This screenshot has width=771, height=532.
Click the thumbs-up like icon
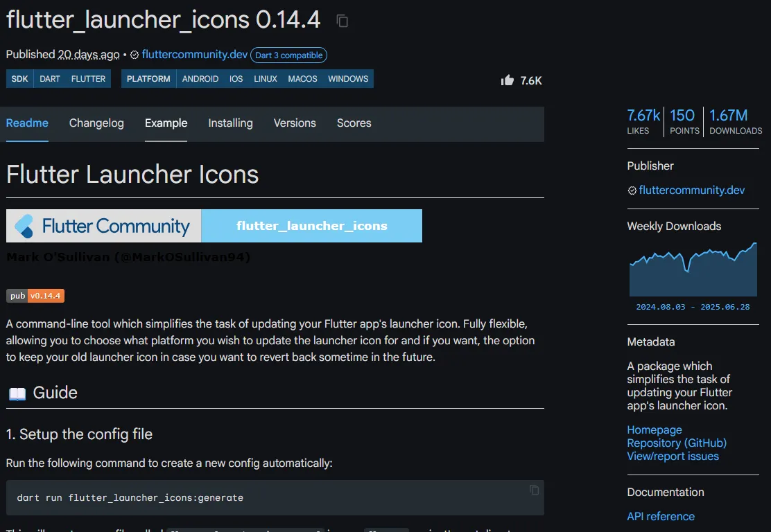pyautogui.click(x=508, y=80)
